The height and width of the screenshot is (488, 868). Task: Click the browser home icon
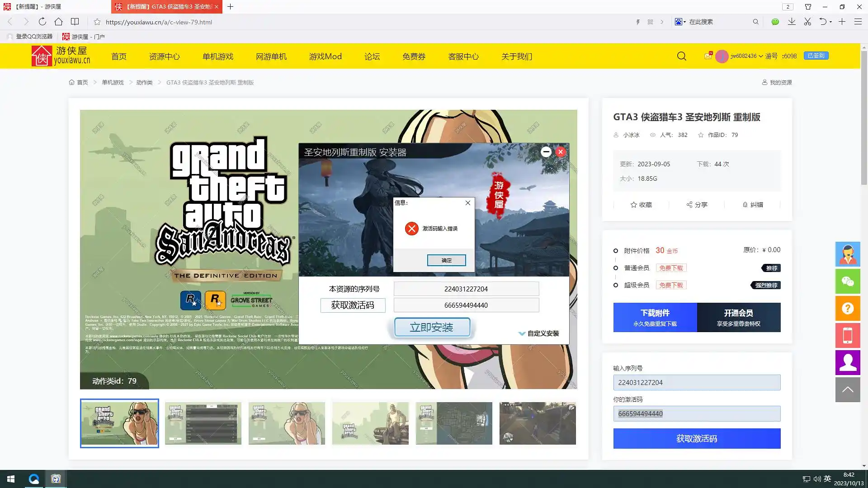click(x=58, y=22)
